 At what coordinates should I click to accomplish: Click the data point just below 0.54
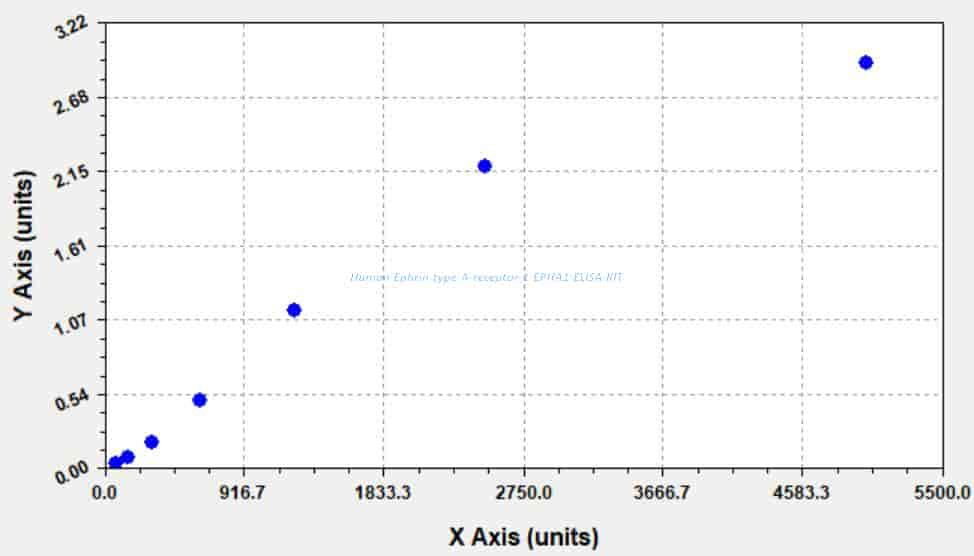pos(199,400)
